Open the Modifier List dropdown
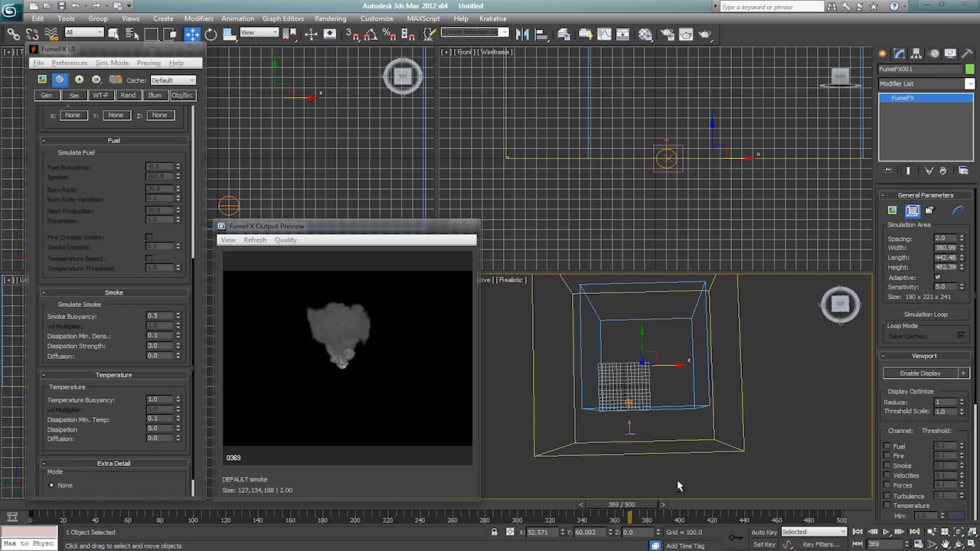Image resolution: width=980 pixels, height=551 pixels. pos(926,83)
